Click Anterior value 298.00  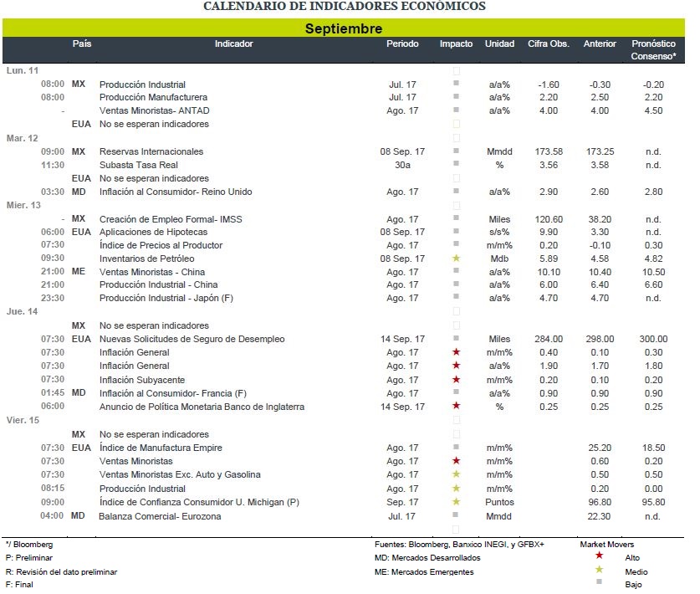pyautogui.click(x=600, y=340)
